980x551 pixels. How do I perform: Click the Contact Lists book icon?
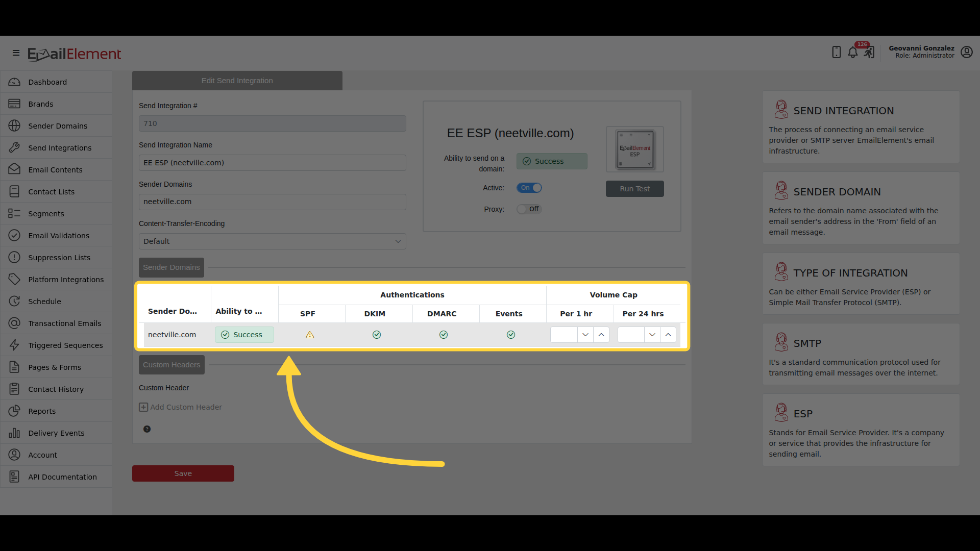coord(14,192)
